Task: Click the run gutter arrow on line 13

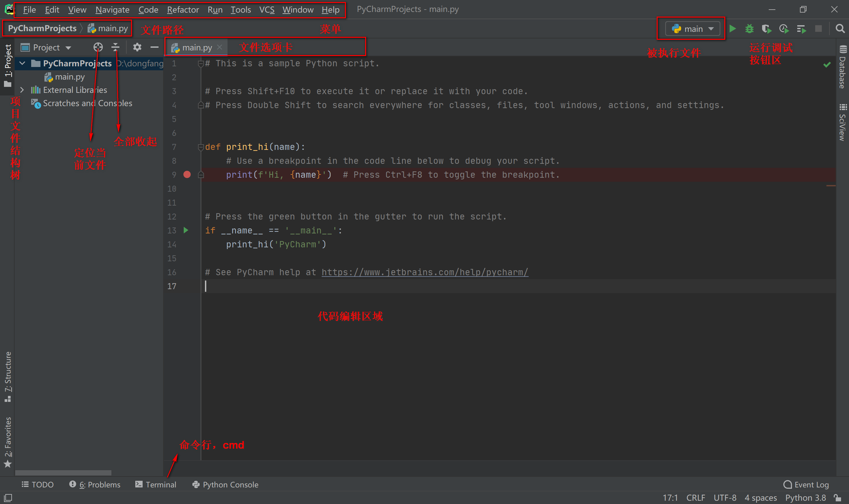Action: coord(186,230)
